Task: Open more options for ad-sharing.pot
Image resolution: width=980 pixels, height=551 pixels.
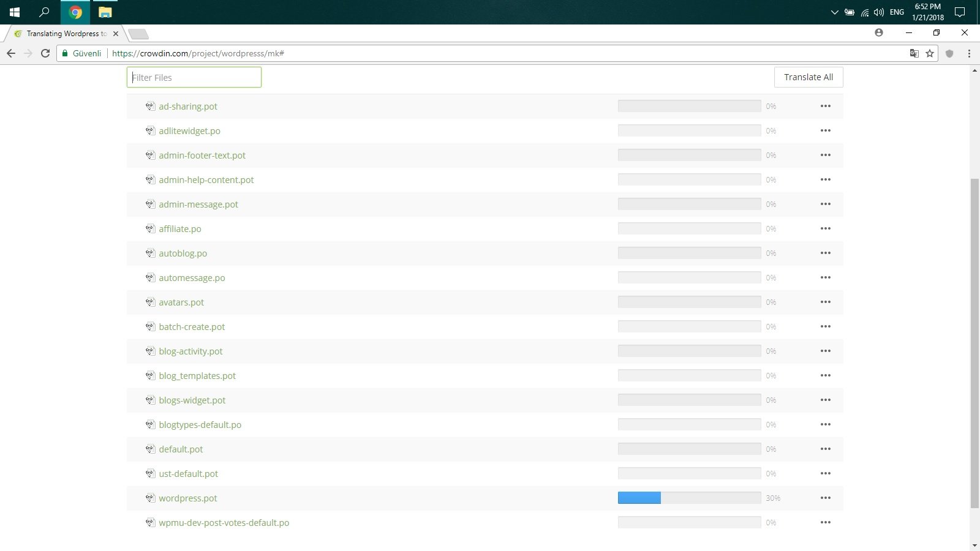Action: pos(826,106)
